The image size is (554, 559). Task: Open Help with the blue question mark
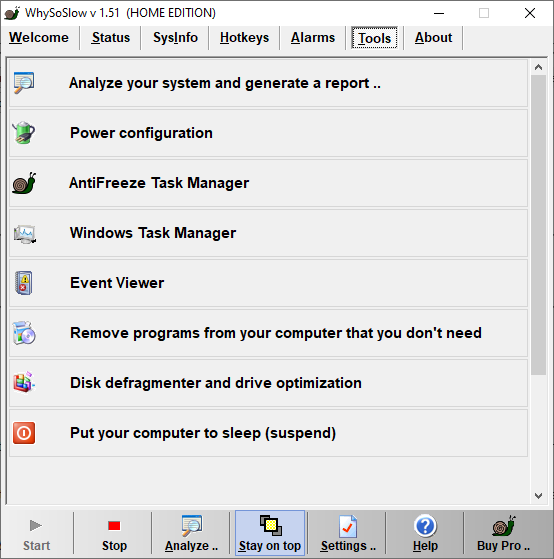click(425, 533)
